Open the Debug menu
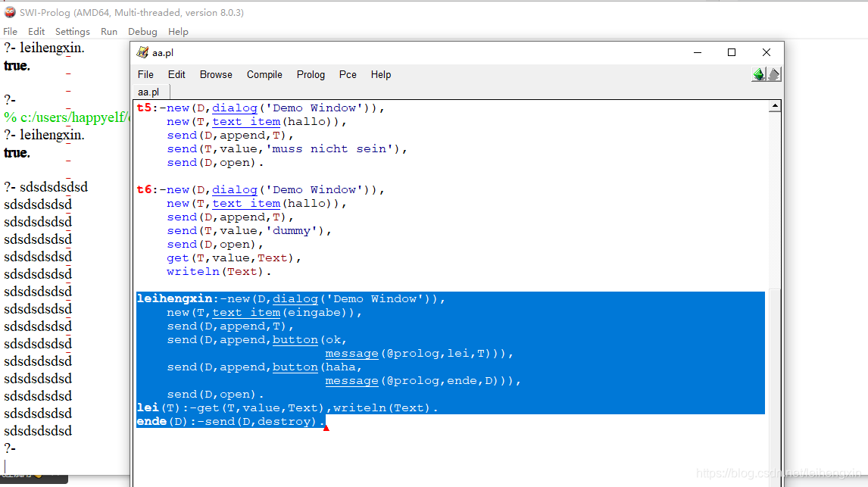This screenshot has height=487, width=868. pyautogui.click(x=142, y=31)
